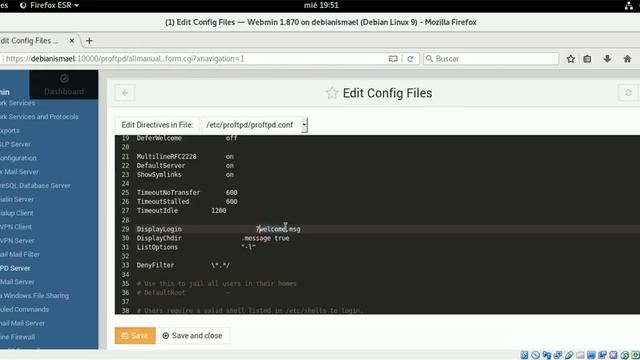Go to Firefox home page icon
The width and height of the screenshot is (640, 360).
[627, 59]
